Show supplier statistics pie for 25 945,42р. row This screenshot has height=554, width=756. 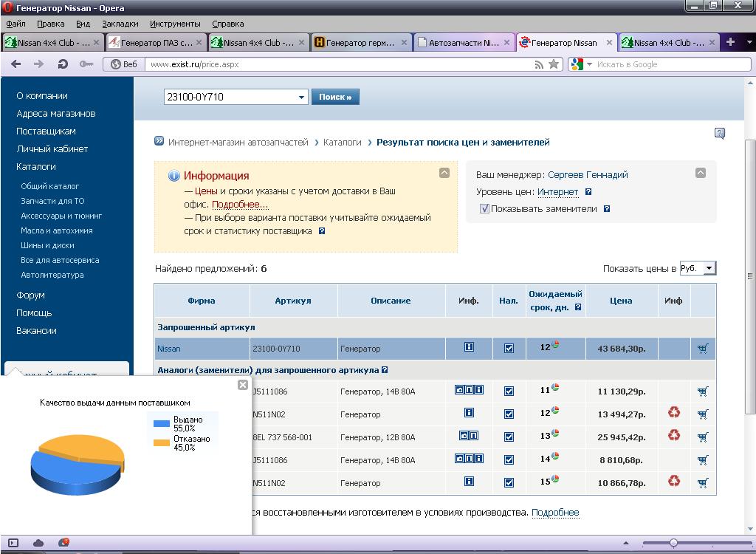tap(555, 433)
